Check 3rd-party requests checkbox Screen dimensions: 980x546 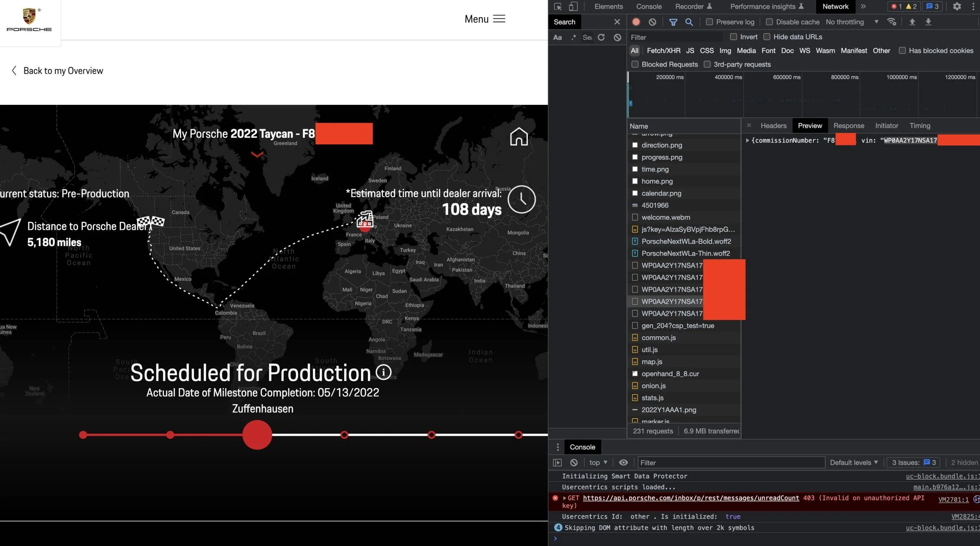point(707,64)
